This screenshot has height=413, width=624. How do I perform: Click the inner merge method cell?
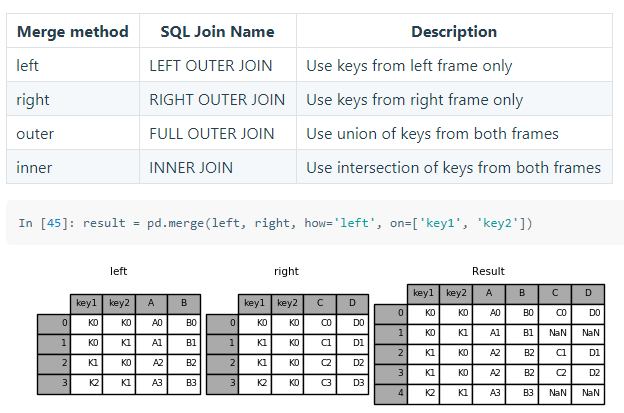point(34,168)
